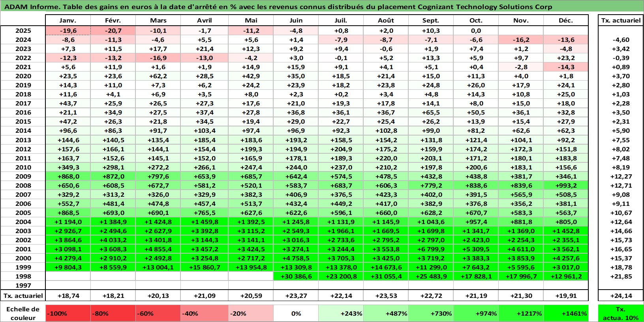Click the '+25,0' cell for December 2018
This screenshot has width=644, height=322.
566,94
